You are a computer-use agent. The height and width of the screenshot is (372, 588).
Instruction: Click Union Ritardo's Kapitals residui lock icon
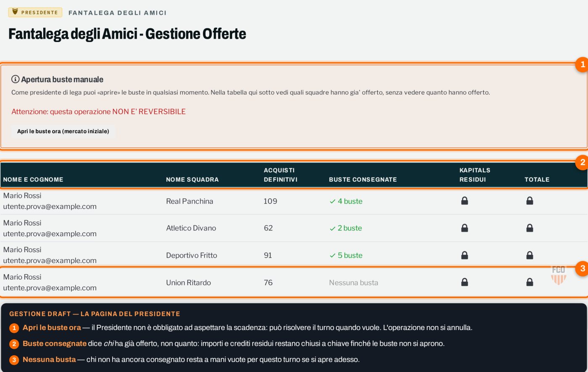click(465, 282)
